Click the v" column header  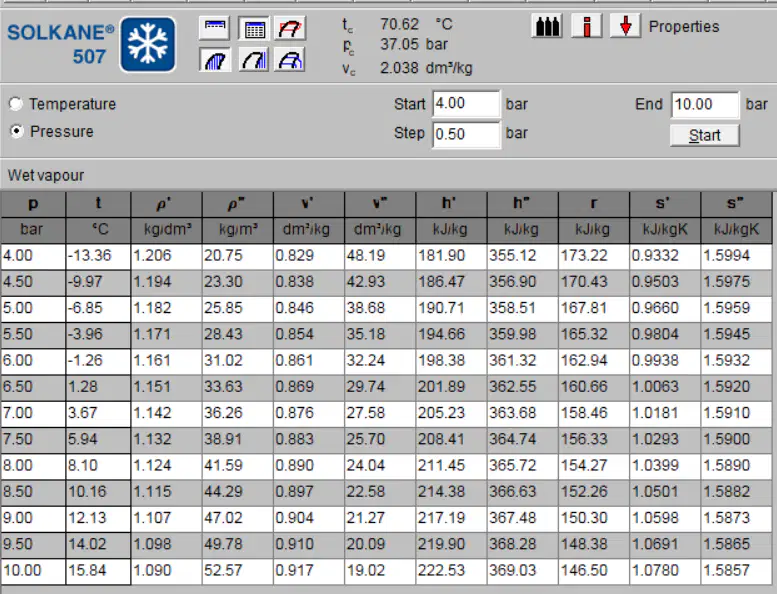pos(380,204)
